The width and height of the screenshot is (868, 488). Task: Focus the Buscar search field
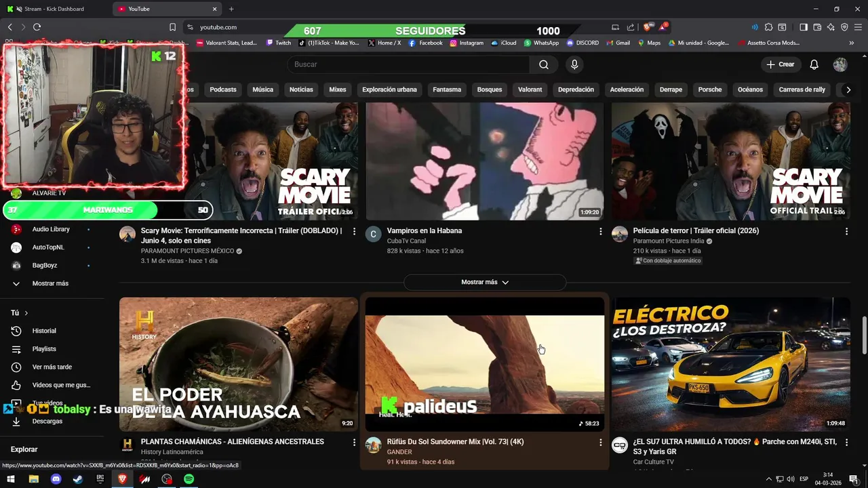click(x=408, y=64)
